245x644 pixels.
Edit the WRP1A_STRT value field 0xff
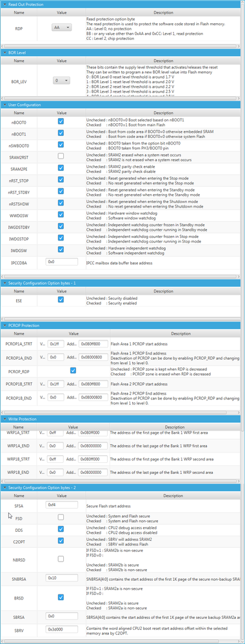(56, 433)
